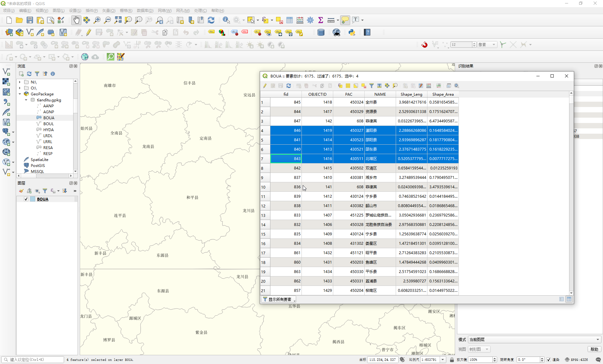Open the mode dropdown showing 当前图层
Screen dimensions: 603x364
(x=534, y=340)
